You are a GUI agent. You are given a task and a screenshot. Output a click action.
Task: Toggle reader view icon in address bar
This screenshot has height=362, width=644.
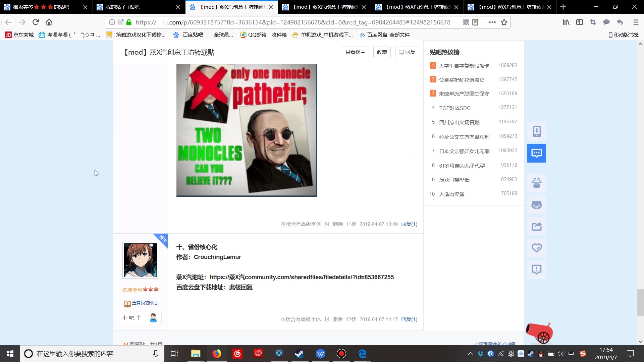[x=475, y=22]
